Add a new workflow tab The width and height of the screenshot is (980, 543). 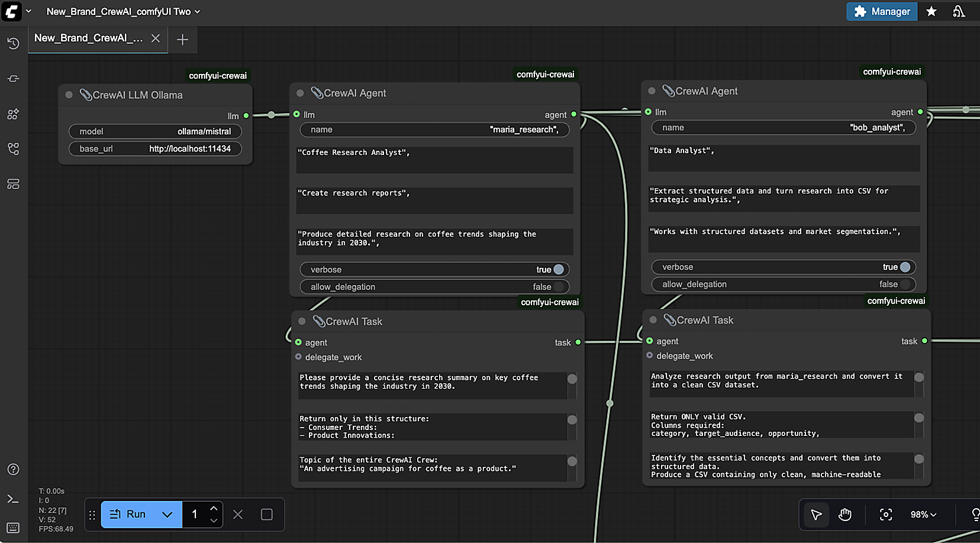point(182,40)
